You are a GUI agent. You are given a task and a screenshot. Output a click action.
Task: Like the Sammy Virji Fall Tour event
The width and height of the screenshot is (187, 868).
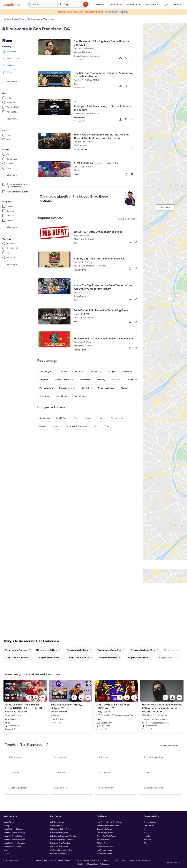136,268
